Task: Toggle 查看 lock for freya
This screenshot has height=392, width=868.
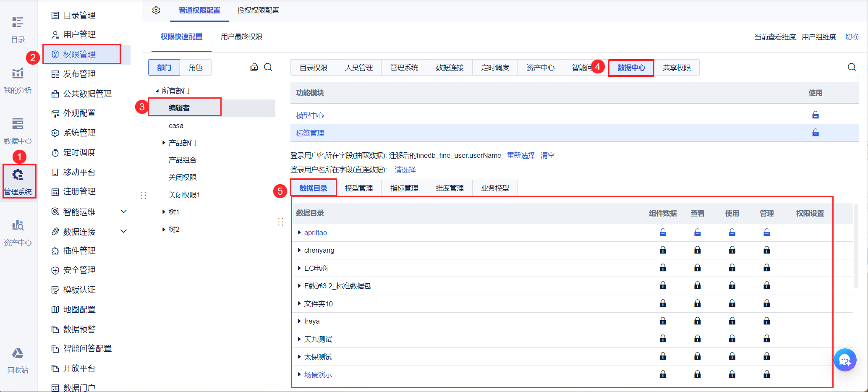Action: [697, 321]
